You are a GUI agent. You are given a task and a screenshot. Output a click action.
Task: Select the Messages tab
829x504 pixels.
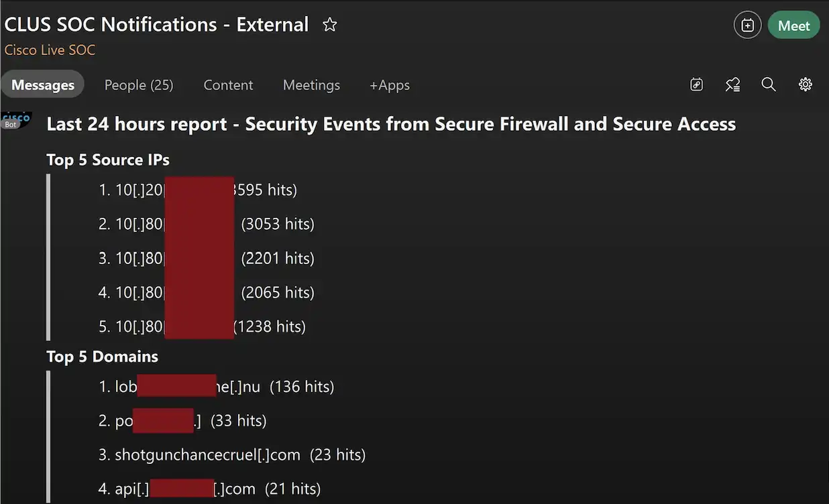42,84
